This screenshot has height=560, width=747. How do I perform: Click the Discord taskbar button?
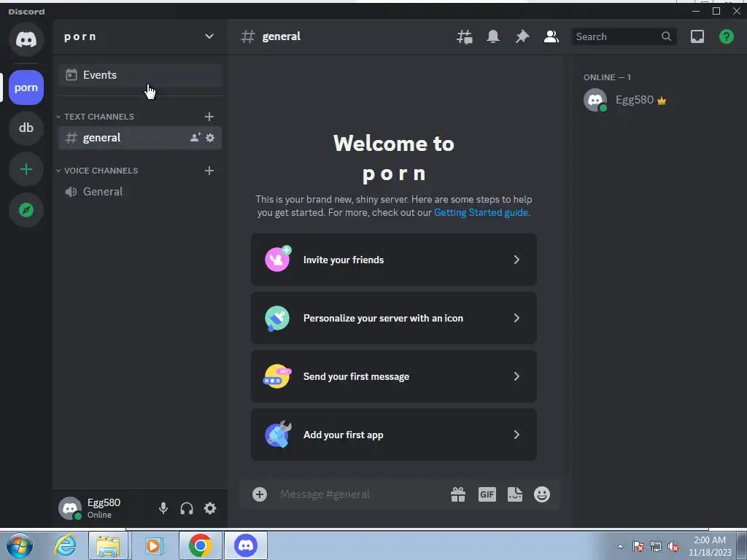[246, 545]
